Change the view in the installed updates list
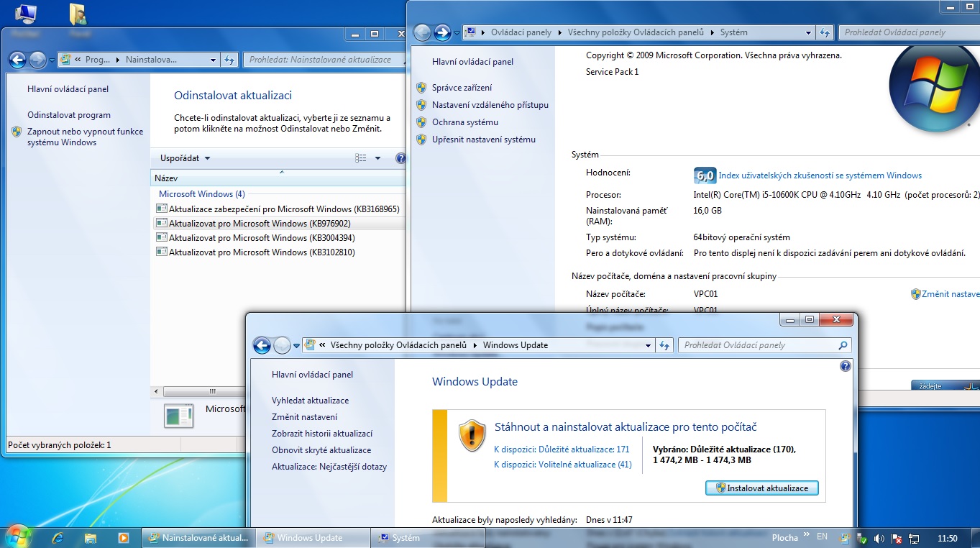 [x=361, y=158]
